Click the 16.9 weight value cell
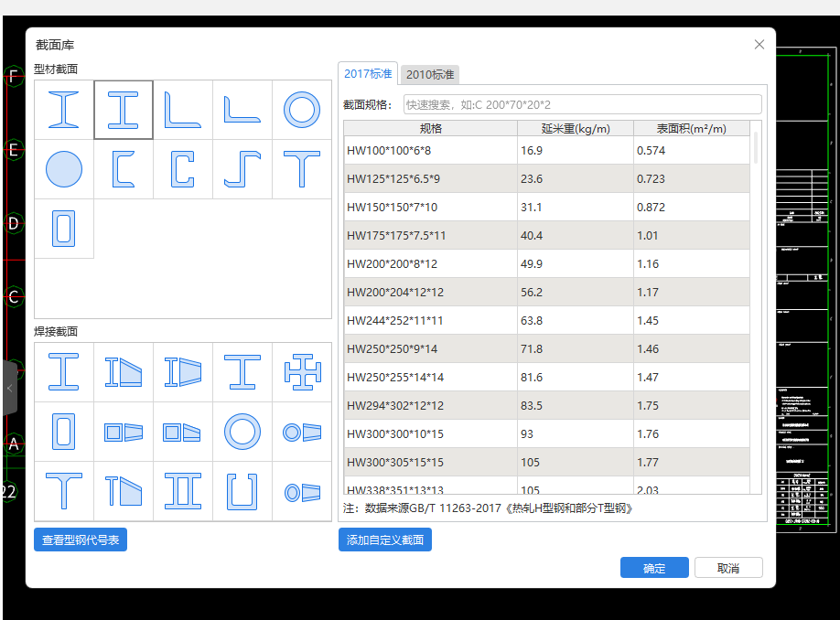This screenshot has width=840, height=620. pyautogui.click(x=576, y=151)
